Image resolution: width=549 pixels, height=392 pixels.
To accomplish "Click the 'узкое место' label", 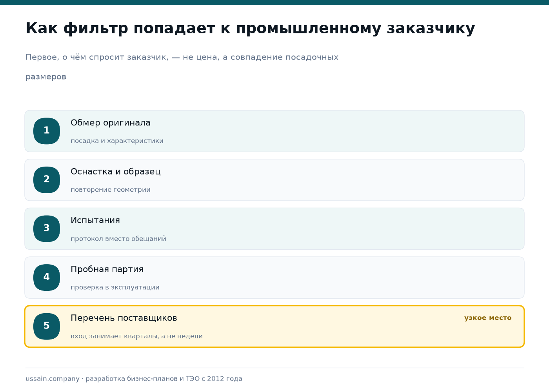I will 488,318.
